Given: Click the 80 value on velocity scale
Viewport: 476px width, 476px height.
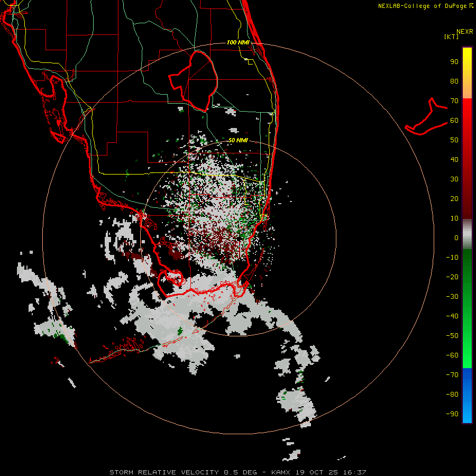Looking at the screenshot, I should [x=454, y=81].
